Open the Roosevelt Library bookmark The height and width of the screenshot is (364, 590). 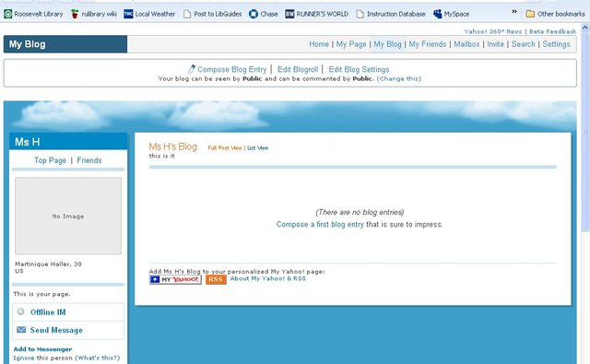pos(33,14)
